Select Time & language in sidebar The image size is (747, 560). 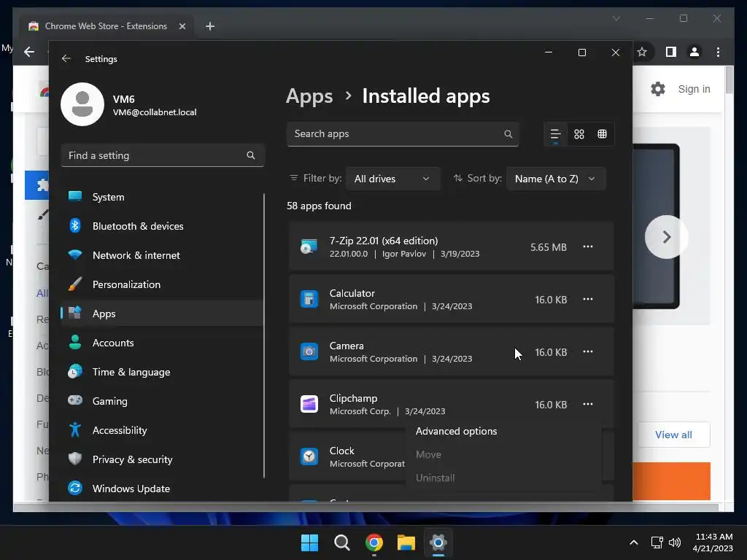pos(162,372)
